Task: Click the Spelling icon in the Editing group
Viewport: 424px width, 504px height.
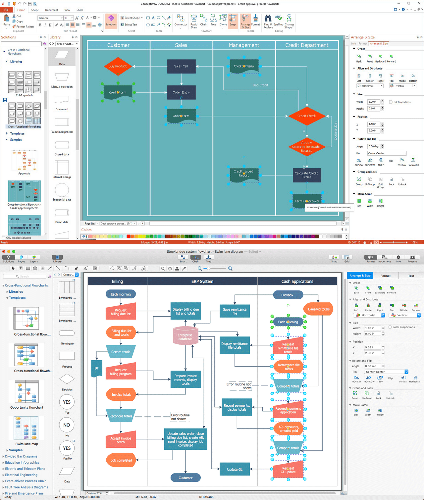Action: tap(278, 22)
